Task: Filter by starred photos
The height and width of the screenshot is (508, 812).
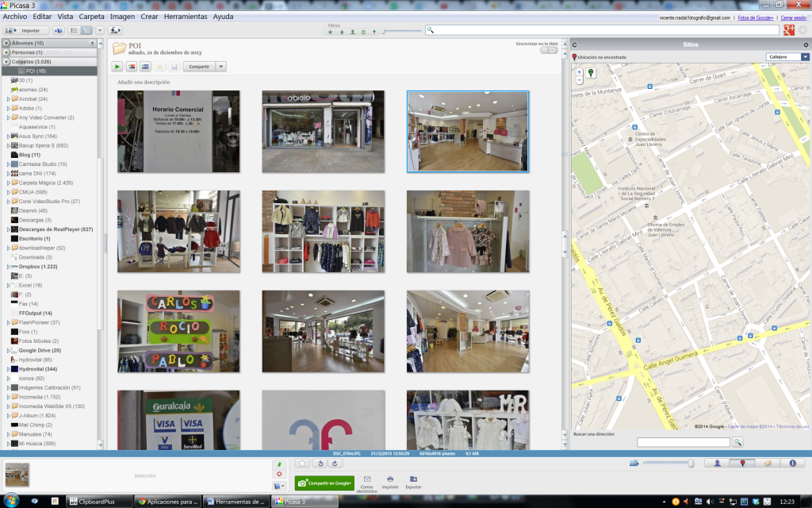Action: point(331,32)
